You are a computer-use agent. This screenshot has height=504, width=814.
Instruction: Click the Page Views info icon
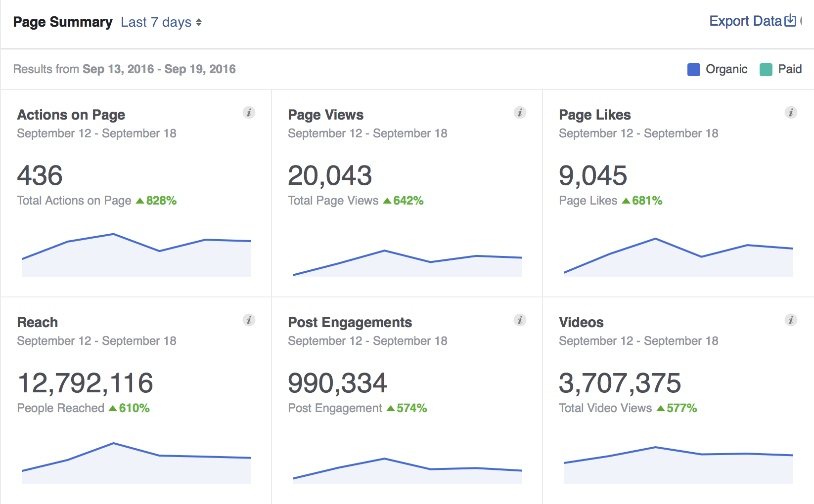pos(520,113)
